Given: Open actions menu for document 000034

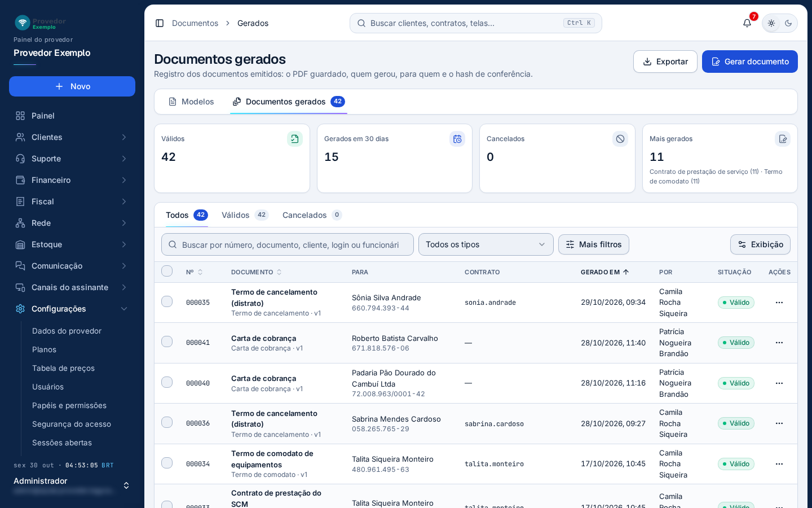Looking at the screenshot, I should (779, 464).
